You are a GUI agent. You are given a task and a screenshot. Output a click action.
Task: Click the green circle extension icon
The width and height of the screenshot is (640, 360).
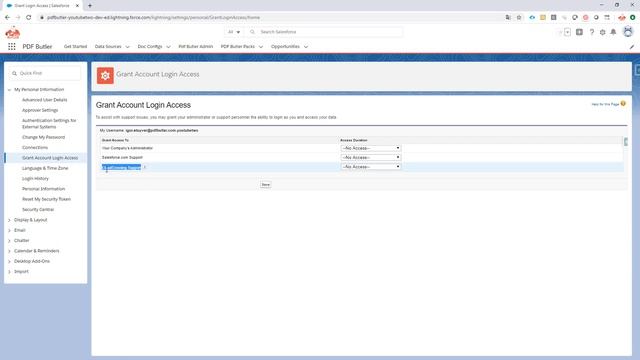(x=632, y=18)
